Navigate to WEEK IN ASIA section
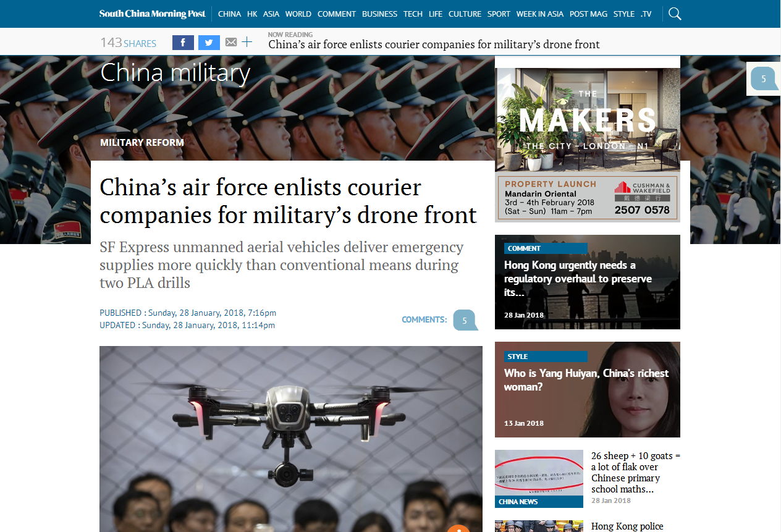 (539, 14)
